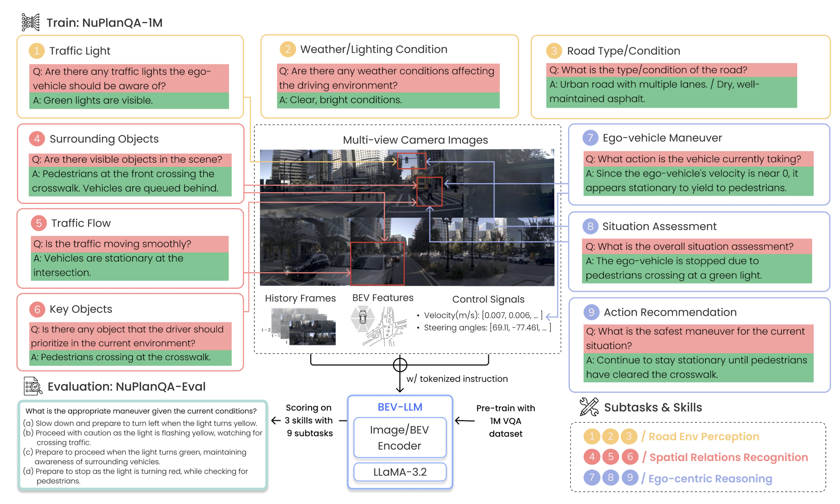Click the evaluation document icon near NuPlanQA-Eval
The height and width of the screenshot is (504, 840).
(32, 386)
